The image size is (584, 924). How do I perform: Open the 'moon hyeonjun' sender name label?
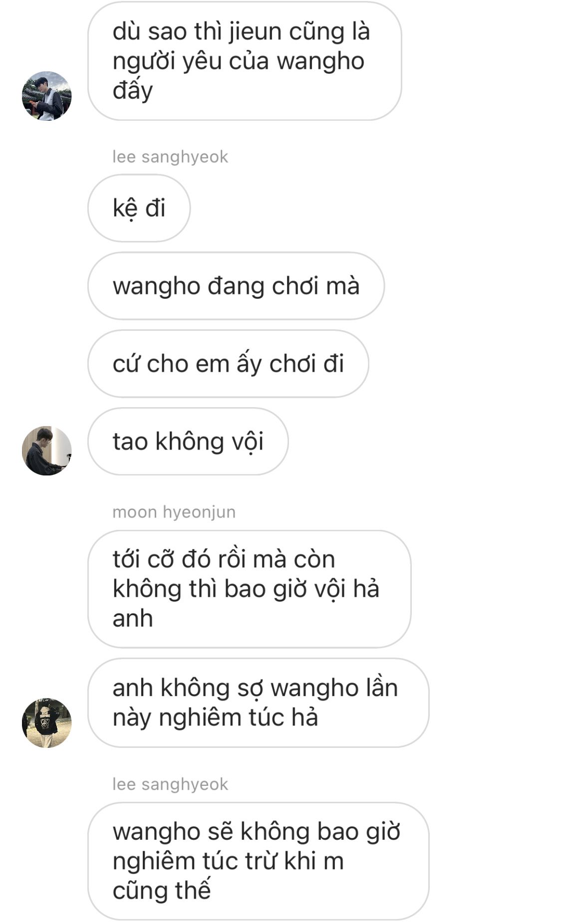click(174, 512)
